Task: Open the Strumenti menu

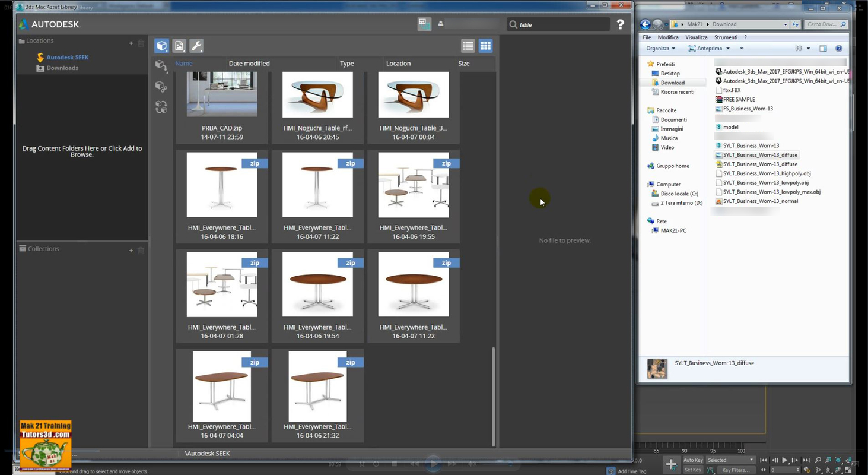Action: tap(725, 37)
